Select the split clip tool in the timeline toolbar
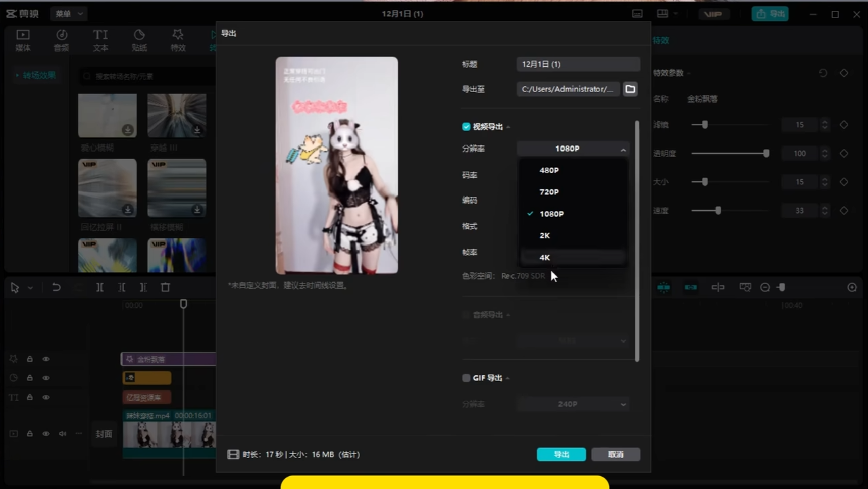This screenshot has width=868, height=489. [x=99, y=287]
